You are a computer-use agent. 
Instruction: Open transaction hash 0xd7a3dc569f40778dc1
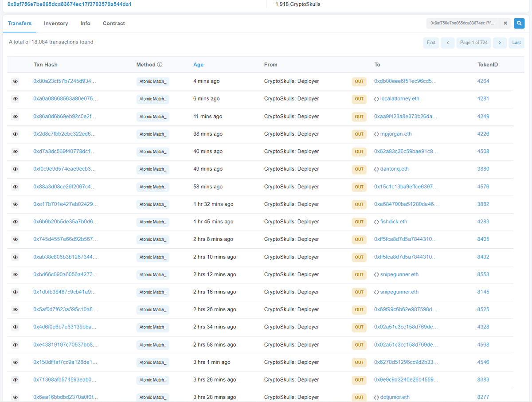point(65,152)
